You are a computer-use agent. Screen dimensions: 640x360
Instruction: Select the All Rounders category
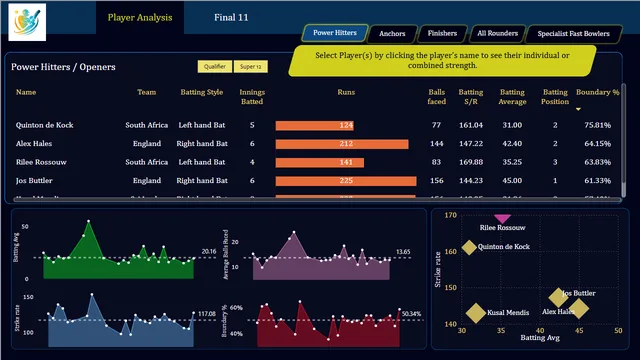[498, 33]
